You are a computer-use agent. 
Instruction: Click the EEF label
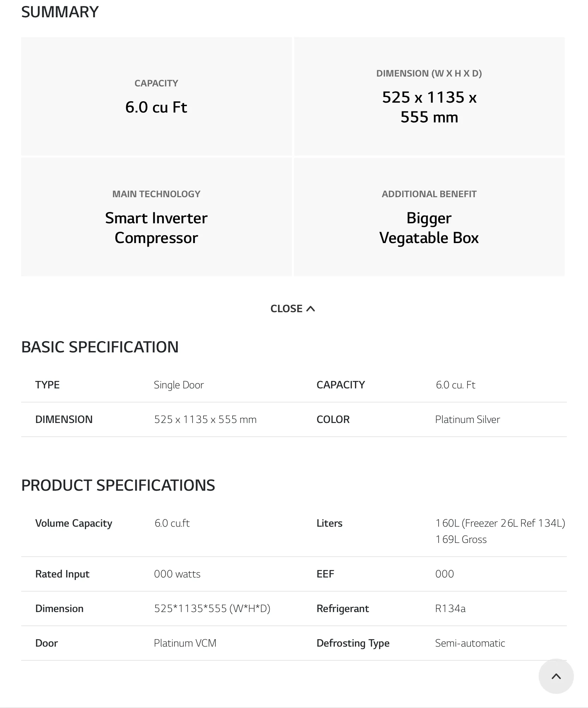pyautogui.click(x=325, y=574)
